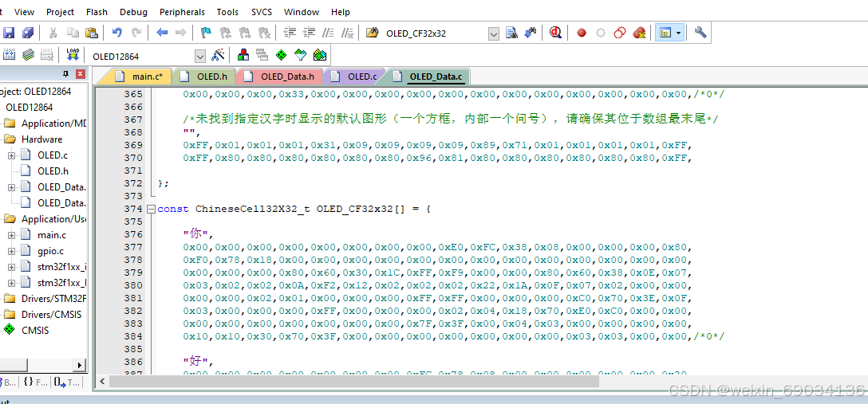The image size is (868, 404).
Task: Expand gpio.c node in project tree
Action: point(11,251)
